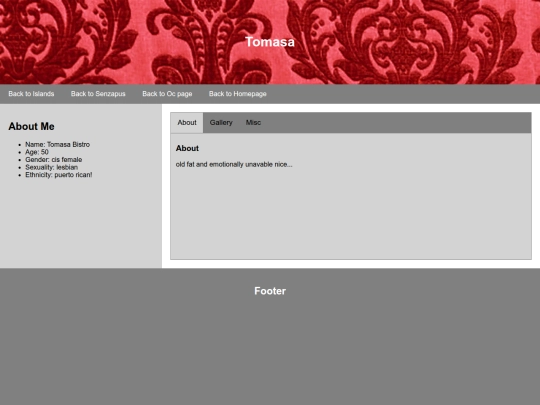Viewport: 540px width, 405px height.
Task: Open the Misc tab
Action: [253, 123]
